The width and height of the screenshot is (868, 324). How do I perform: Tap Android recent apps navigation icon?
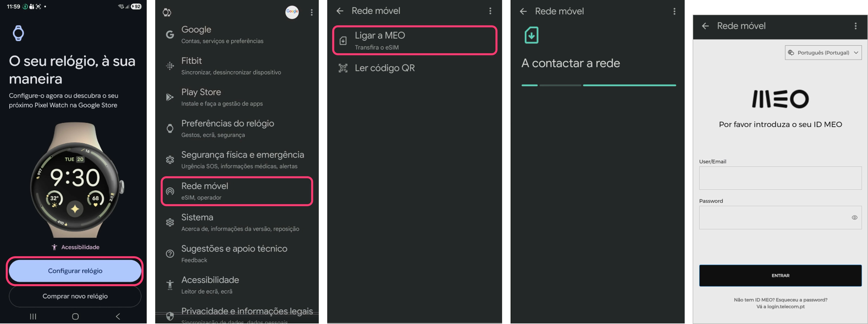point(33,316)
